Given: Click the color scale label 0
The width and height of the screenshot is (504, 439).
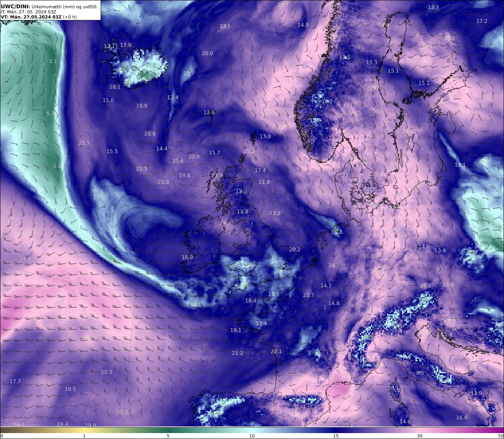Looking at the screenshot, I should click(2, 436).
